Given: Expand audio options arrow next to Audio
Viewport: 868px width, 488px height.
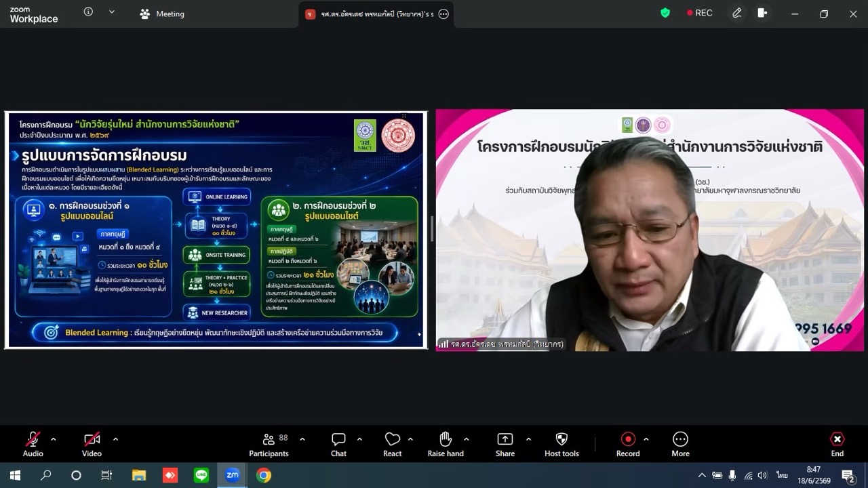Looking at the screenshot, I should 54,439.
